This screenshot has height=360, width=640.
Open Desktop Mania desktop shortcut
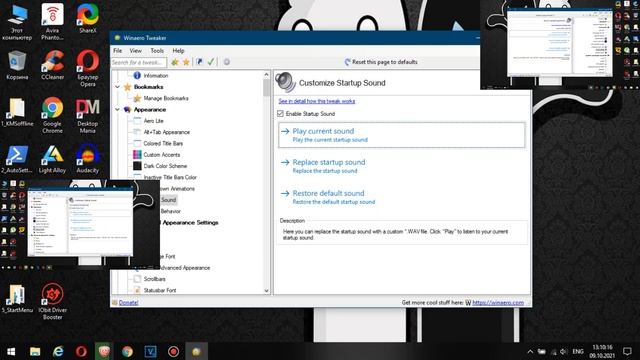tap(88, 116)
